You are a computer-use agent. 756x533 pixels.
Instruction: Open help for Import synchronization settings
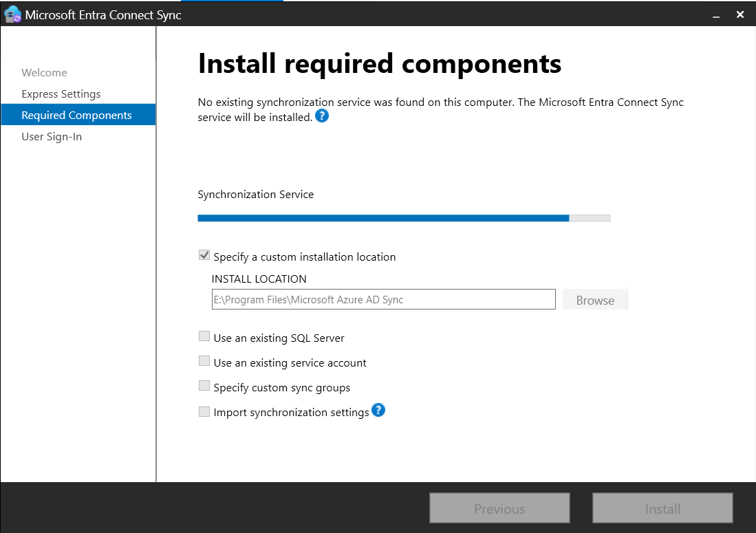(x=378, y=411)
